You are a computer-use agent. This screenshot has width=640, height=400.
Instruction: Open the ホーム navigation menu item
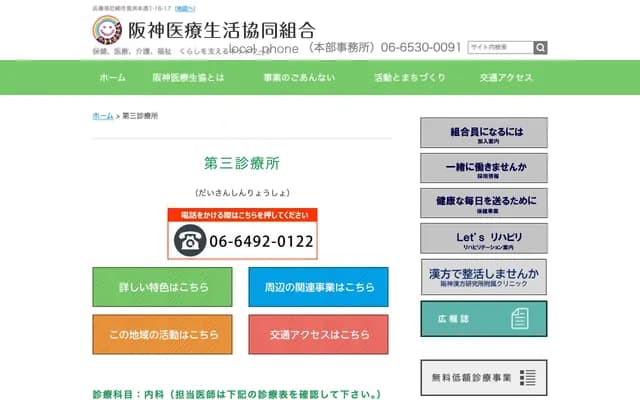click(112, 78)
